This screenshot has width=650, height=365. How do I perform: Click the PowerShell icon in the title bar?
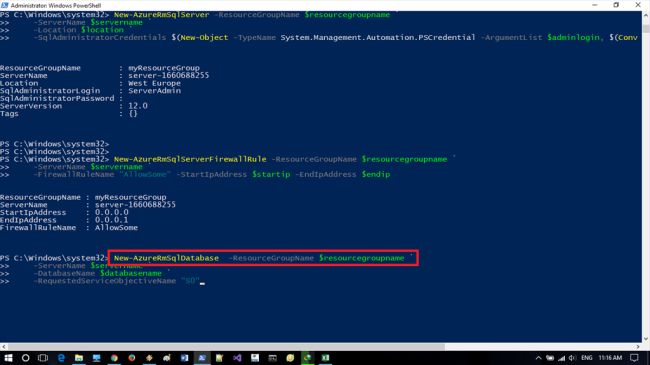tap(5, 5)
